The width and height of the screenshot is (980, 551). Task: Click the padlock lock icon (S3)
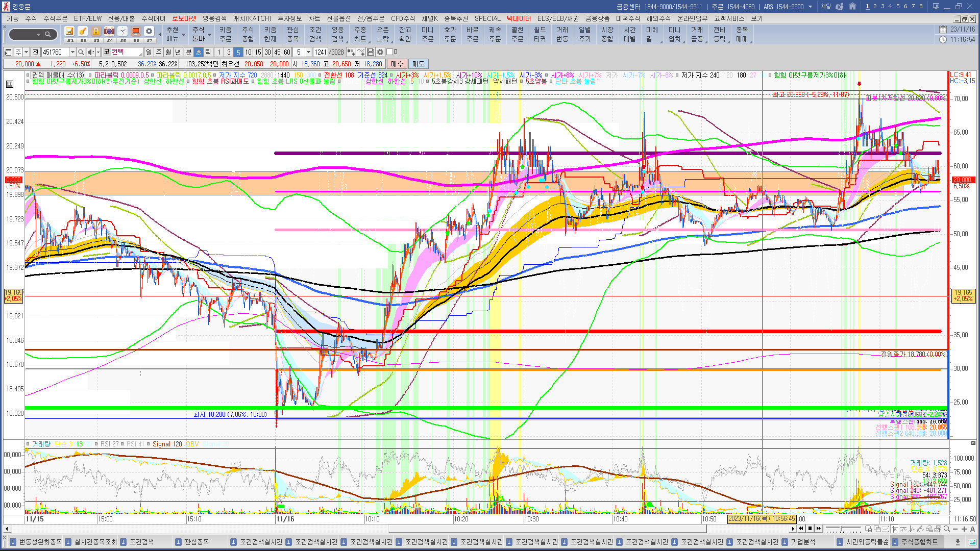pyautogui.click(x=96, y=32)
